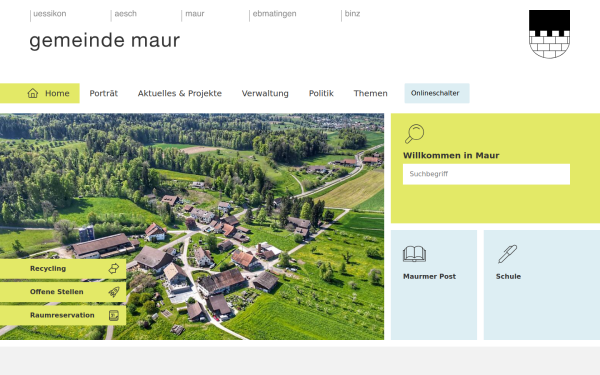The width and height of the screenshot is (600, 375).
Task: Click the open book icon
Action: click(x=414, y=254)
